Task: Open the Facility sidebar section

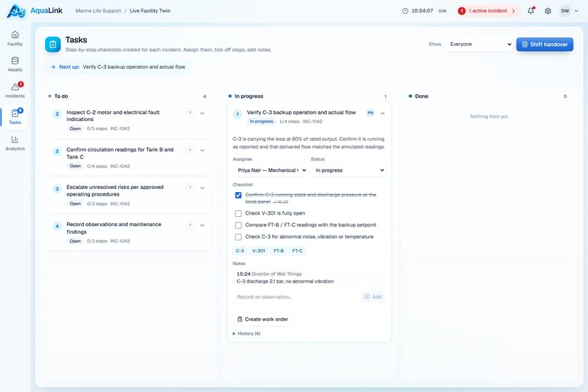Action: [x=15, y=39]
